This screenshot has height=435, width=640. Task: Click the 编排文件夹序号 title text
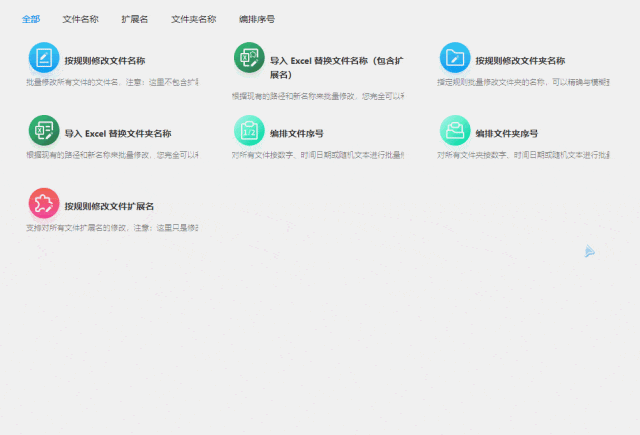coord(507,133)
